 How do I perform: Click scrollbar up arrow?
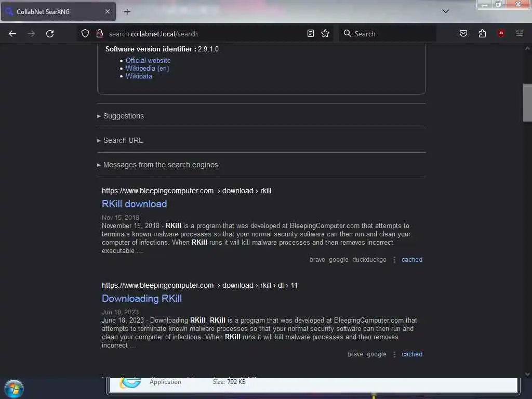pyautogui.click(x=527, y=48)
